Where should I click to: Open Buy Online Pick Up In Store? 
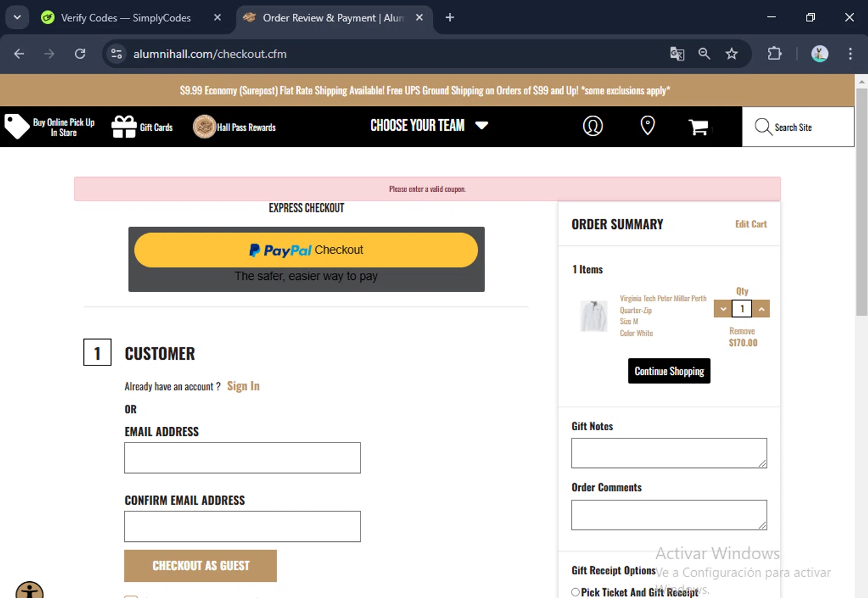tap(64, 127)
